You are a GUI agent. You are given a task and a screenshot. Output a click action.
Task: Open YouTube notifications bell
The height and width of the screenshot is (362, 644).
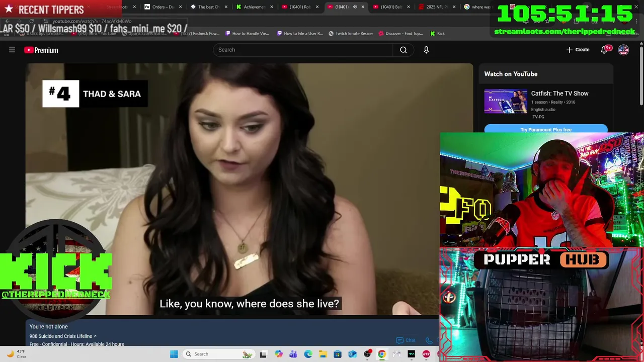605,50
